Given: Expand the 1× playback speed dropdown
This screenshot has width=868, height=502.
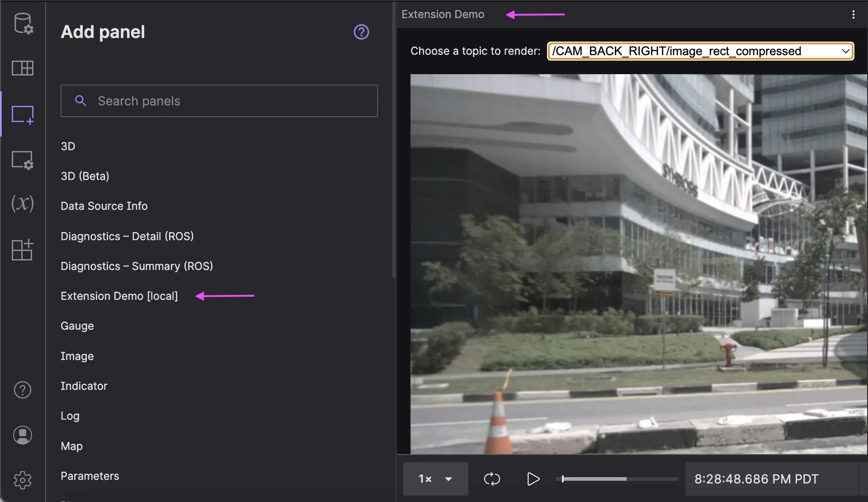Looking at the screenshot, I should pyautogui.click(x=435, y=479).
